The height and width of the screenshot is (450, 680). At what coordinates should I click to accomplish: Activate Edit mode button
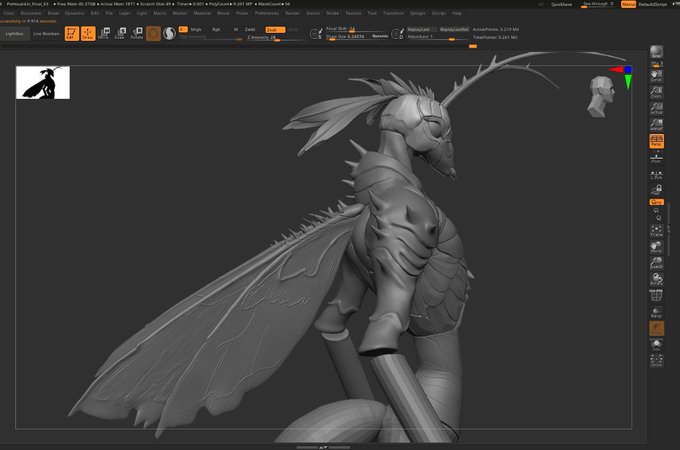72,33
